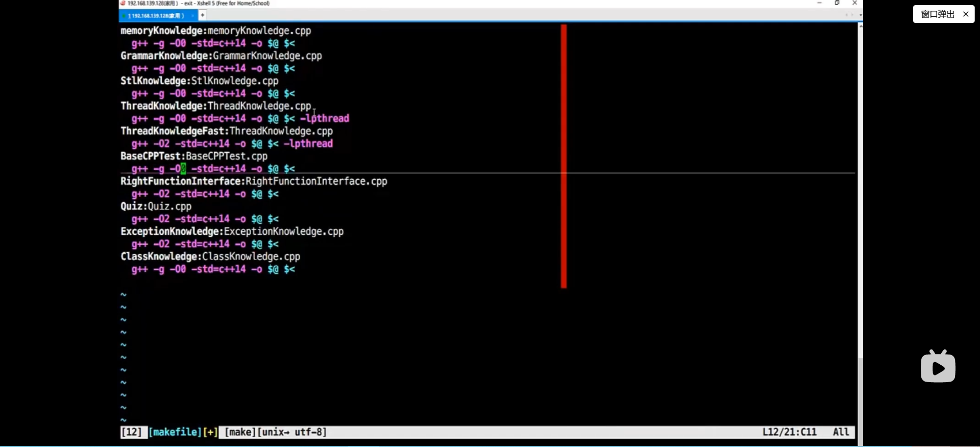Click the RightFunctionInterface:RightFunctionInterface.cpp line
Viewport: 980px width, 447px height.
pyautogui.click(x=254, y=181)
